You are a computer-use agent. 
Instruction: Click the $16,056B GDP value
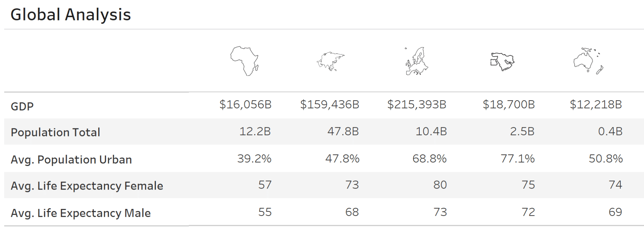click(245, 104)
